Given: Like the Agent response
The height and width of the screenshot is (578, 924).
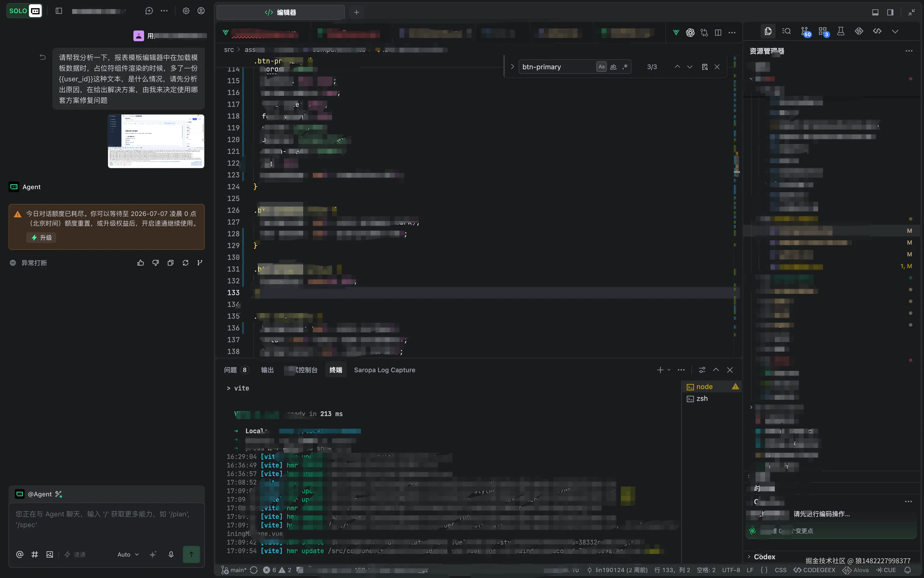Looking at the screenshot, I should pyautogui.click(x=141, y=263).
